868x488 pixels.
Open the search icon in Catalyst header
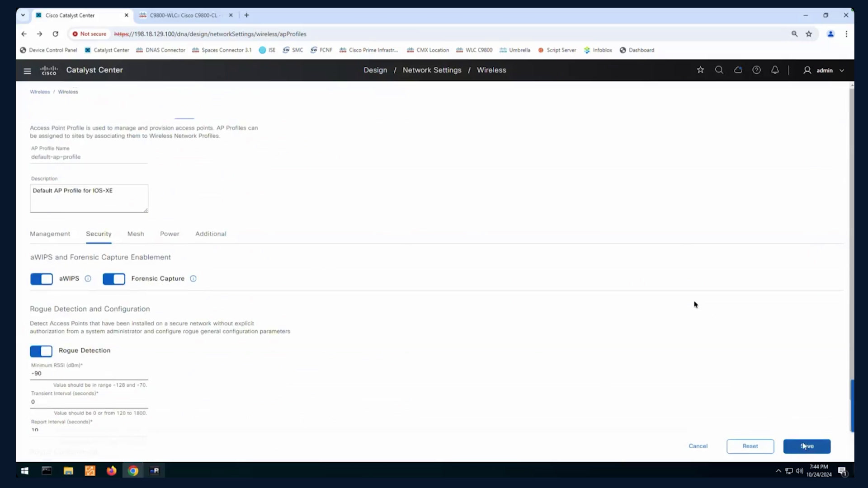[719, 70]
